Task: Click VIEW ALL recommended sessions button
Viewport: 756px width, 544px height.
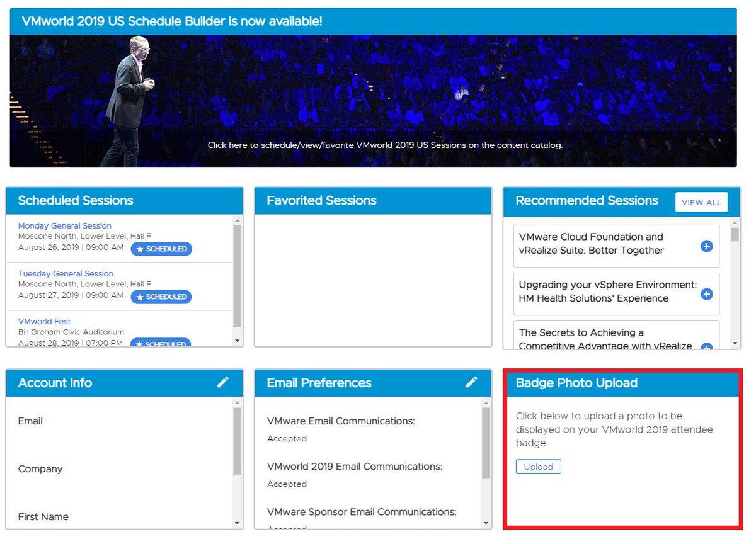Action: pos(701,202)
